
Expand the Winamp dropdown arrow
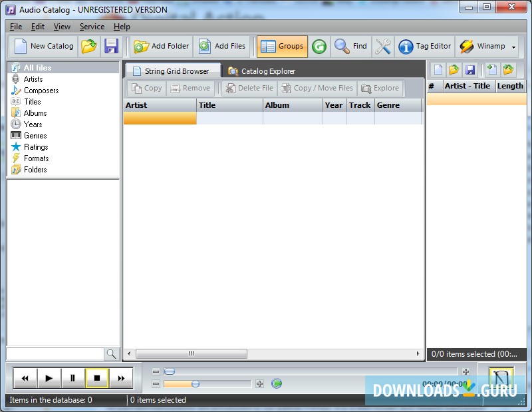(513, 47)
